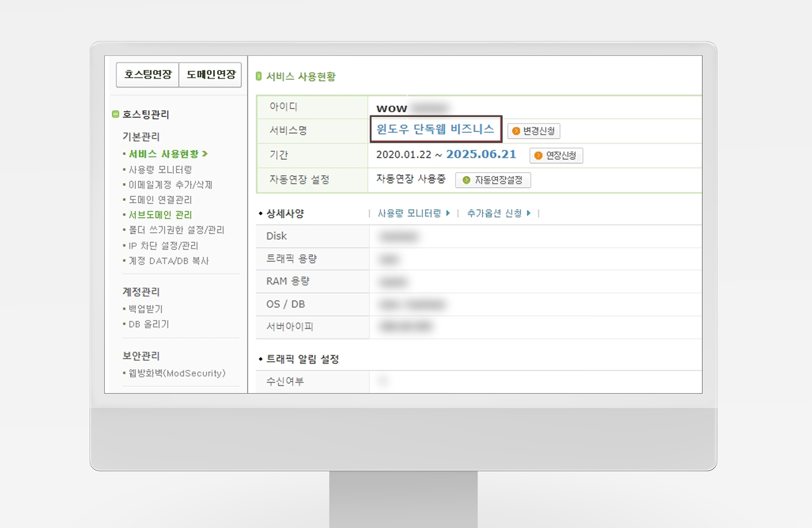Screen dimensions: 812x528
Task: Click the 트래픽 용량 row label
Action: tap(292, 259)
